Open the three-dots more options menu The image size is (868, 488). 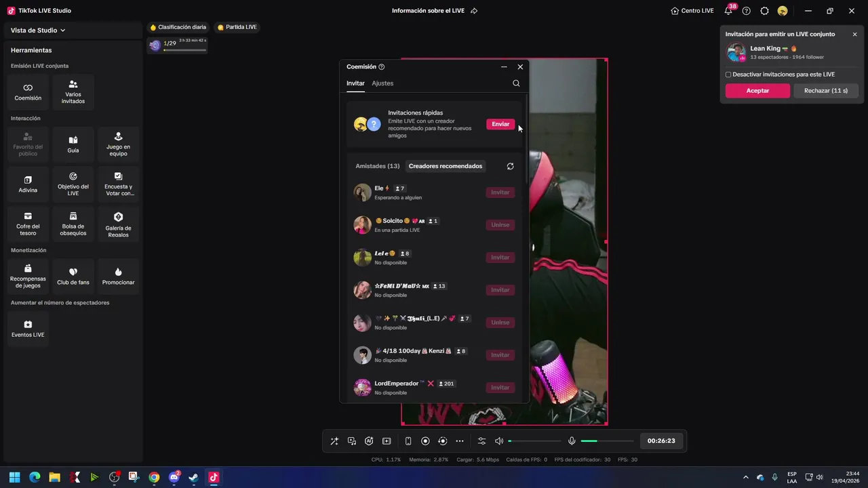tap(460, 441)
